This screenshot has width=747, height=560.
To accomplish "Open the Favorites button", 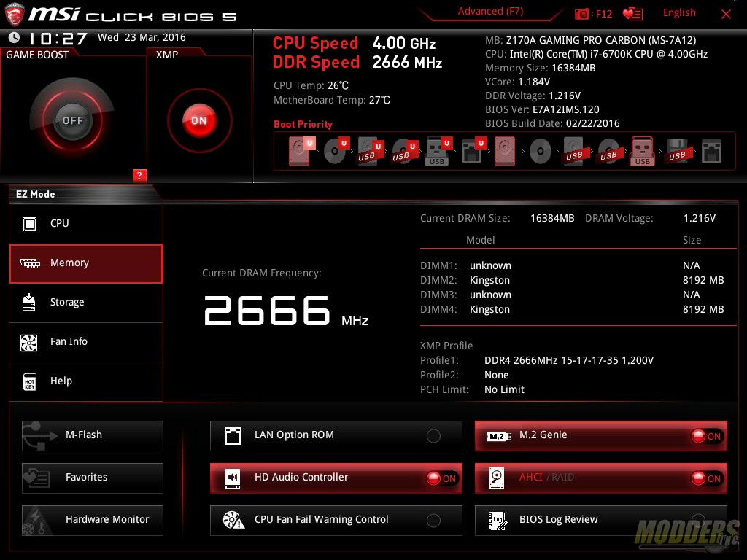I will [93, 478].
